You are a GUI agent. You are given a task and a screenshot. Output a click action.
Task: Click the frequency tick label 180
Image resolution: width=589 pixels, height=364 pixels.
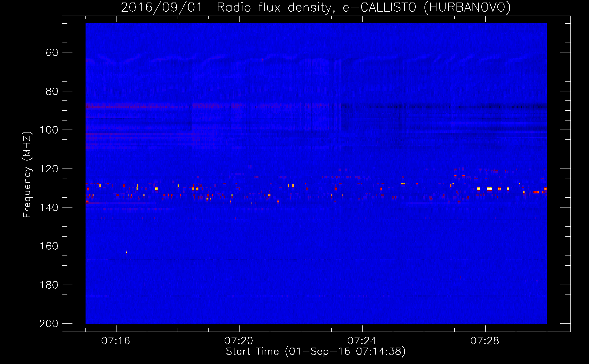[x=49, y=285]
